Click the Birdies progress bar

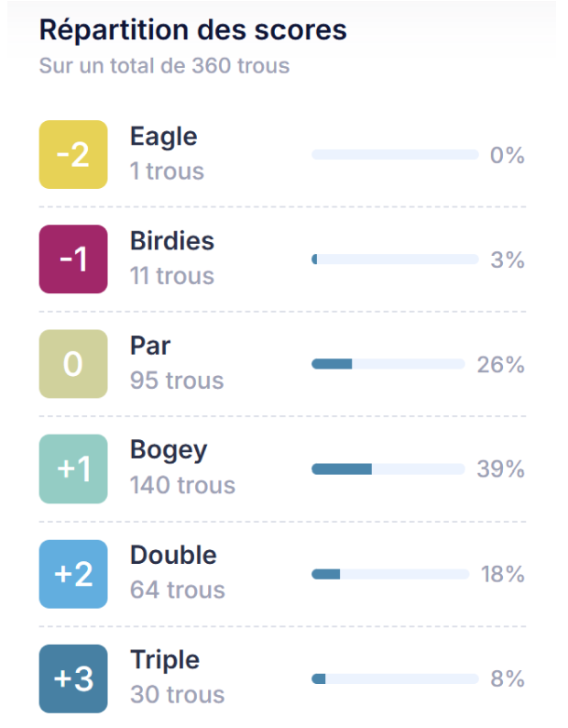395,259
